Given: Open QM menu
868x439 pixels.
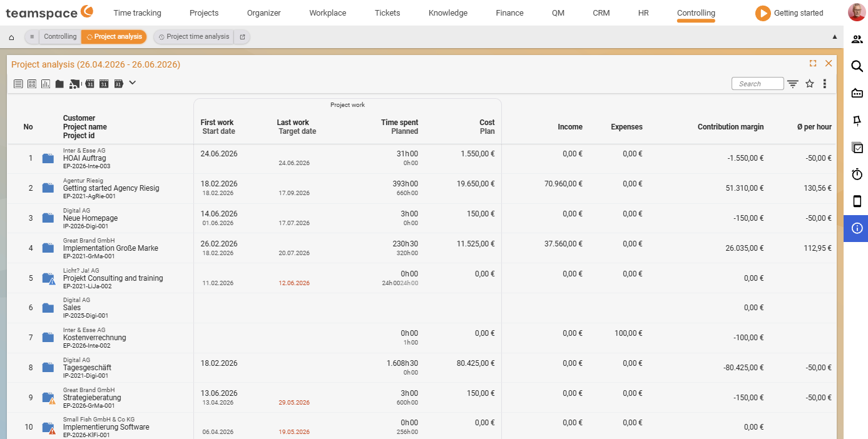Looking at the screenshot, I should 558,13.
